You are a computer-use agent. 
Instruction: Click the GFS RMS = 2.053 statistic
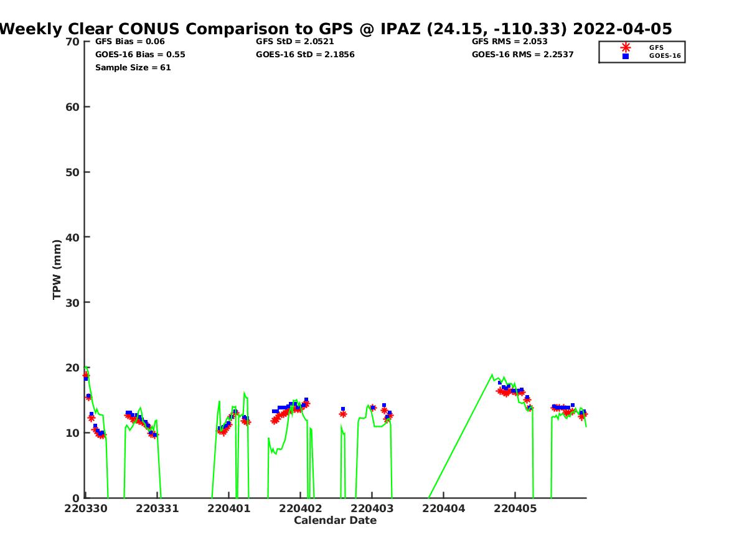coord(509,42)
